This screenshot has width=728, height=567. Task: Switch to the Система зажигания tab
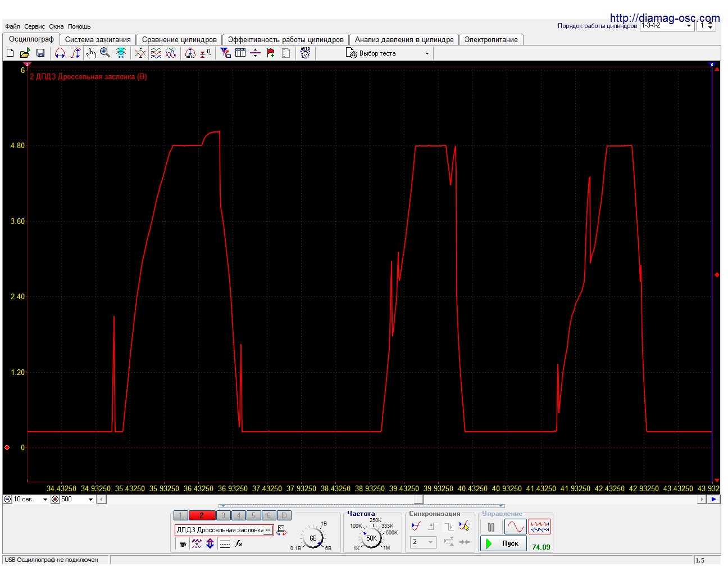(x=98, y=39)
